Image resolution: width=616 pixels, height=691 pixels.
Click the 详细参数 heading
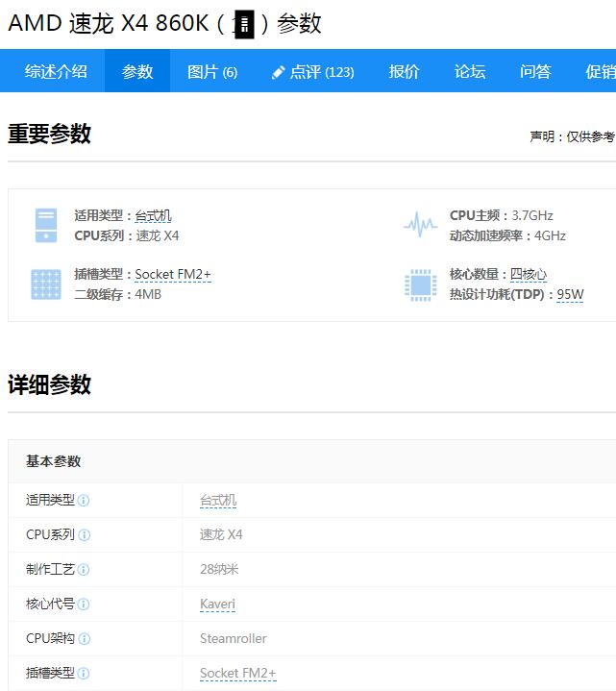[x=49, y=384]
